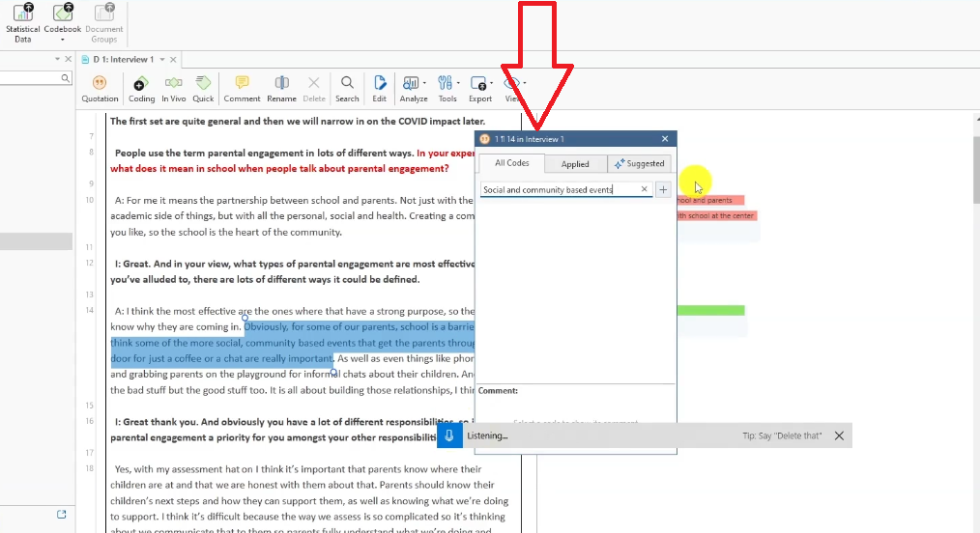The image size is (980, 533).
Task: Click the Rename icon
Action: click(281, 88)
